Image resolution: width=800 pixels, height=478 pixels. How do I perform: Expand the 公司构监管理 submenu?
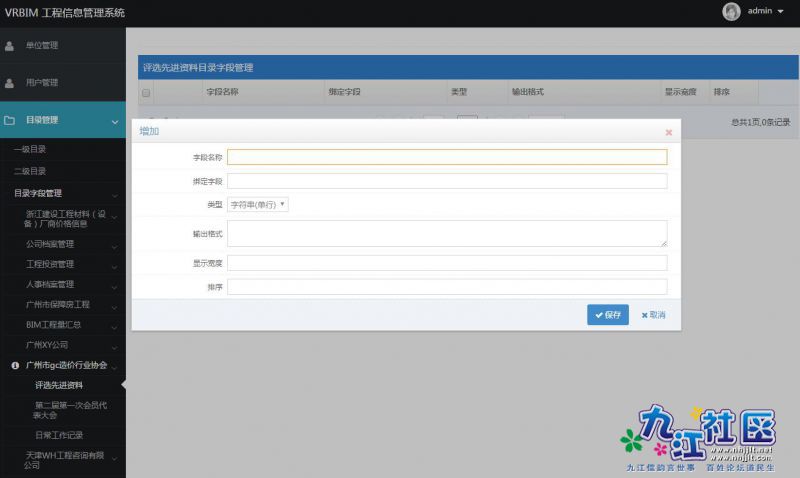(113, 244)
